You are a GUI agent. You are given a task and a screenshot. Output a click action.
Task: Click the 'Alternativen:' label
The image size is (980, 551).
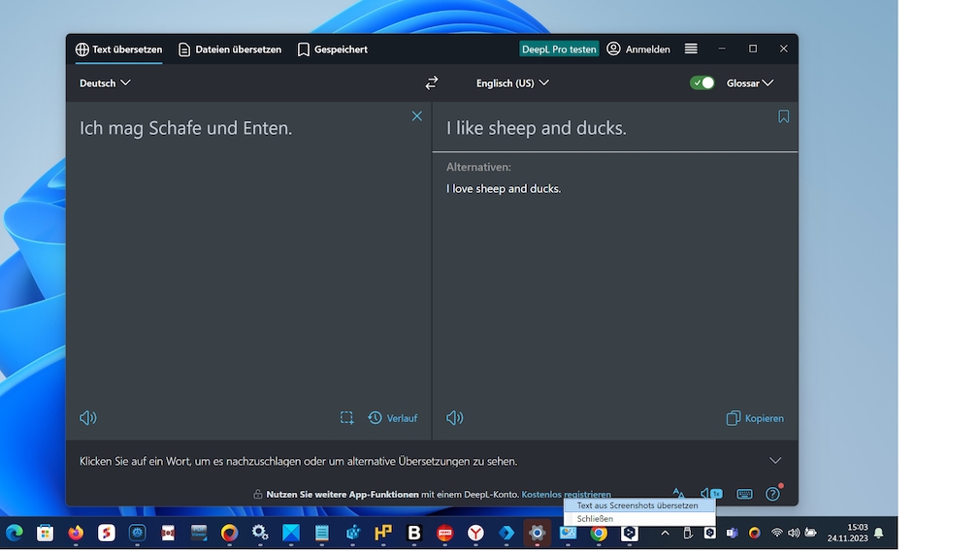[x=478, y=167]
